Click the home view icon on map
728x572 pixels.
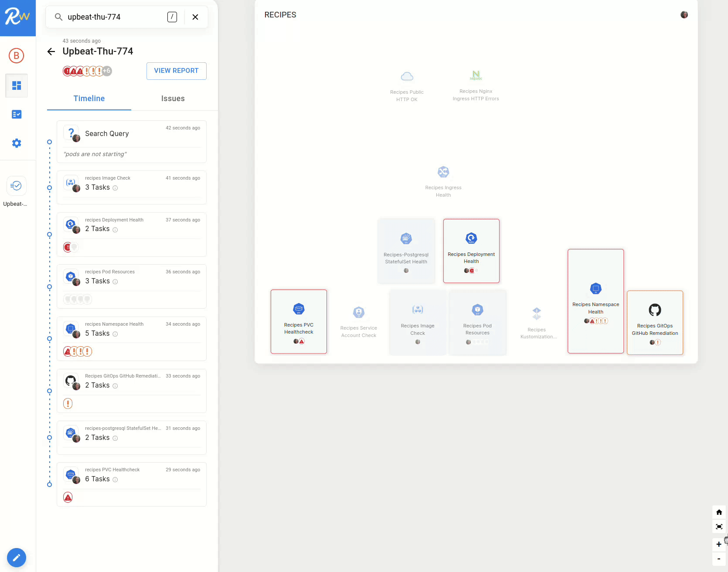tap(719, 512)
